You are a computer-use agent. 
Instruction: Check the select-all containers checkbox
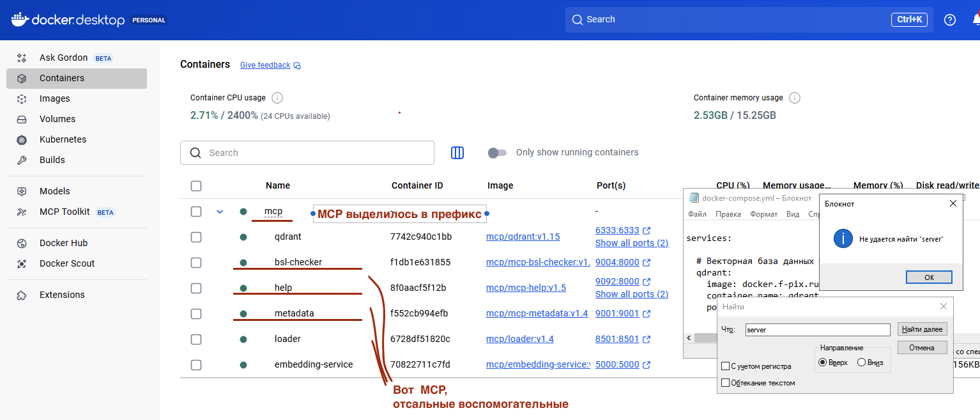click(196, 186)
